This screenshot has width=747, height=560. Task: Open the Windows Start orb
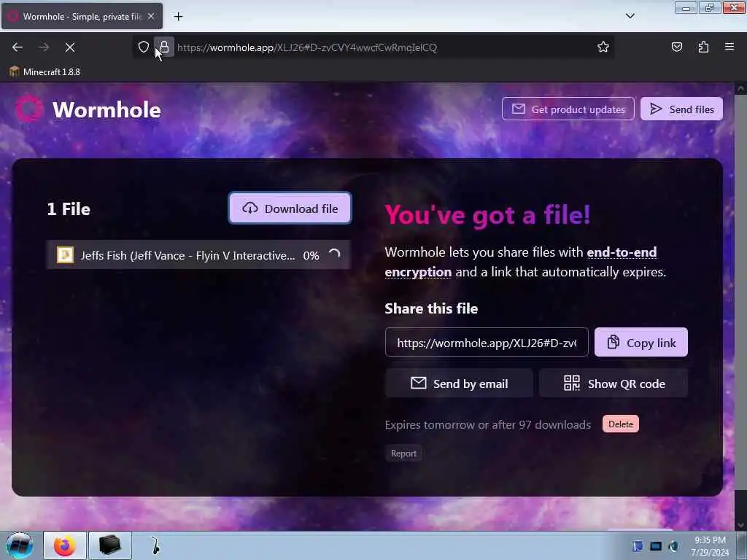(x=20, y=545)
